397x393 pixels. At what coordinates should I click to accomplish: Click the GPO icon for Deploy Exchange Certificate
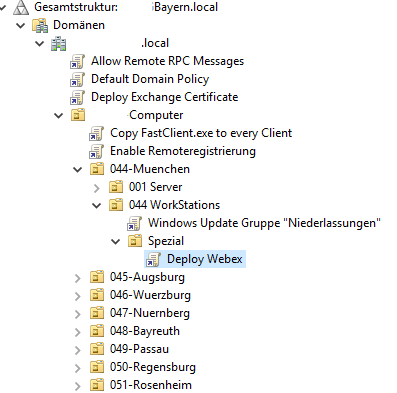[78, 98]
